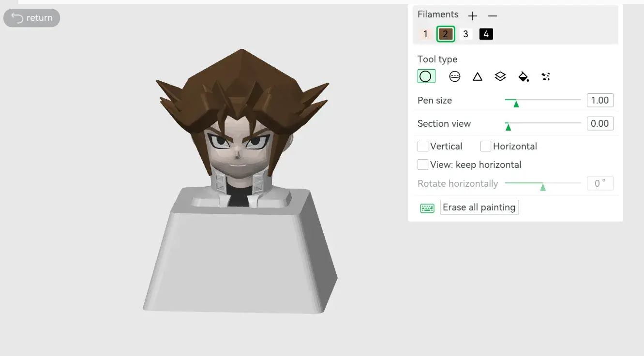The height and width of the screenshot is (356, 644).
Task: Open keyboard shortcuts icon
Action: (427, 208)
